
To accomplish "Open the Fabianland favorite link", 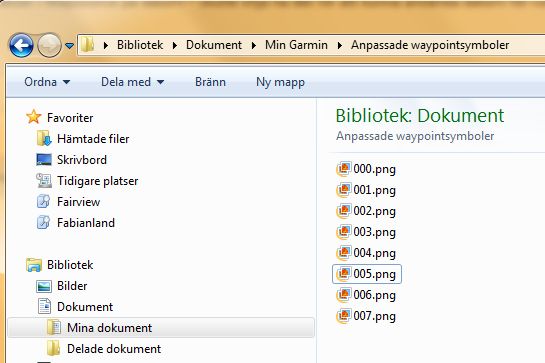I will tap(86, 223).
